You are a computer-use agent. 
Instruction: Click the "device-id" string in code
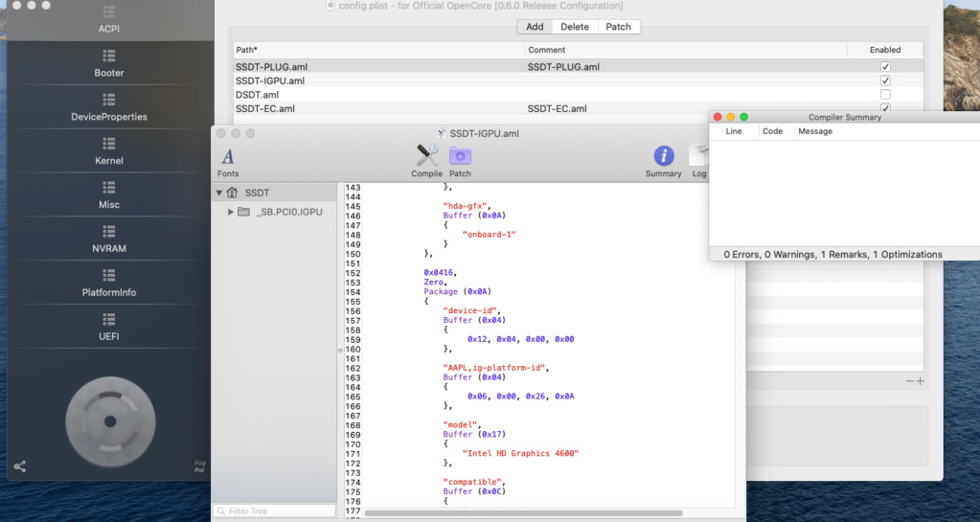472,310
